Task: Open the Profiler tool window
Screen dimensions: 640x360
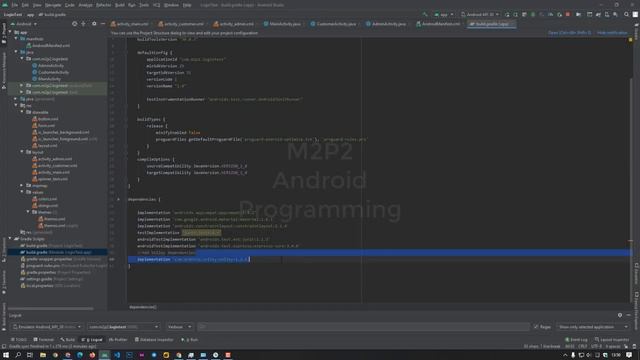Action: 118,340
